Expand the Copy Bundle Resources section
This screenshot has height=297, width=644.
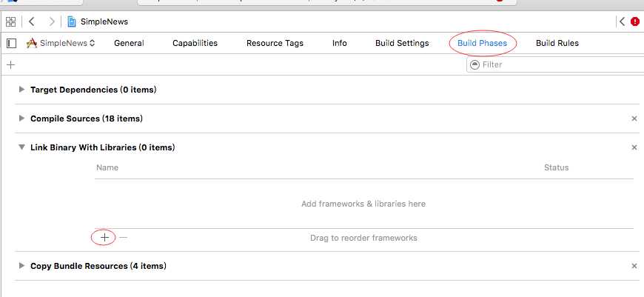[x=21, y=266]
